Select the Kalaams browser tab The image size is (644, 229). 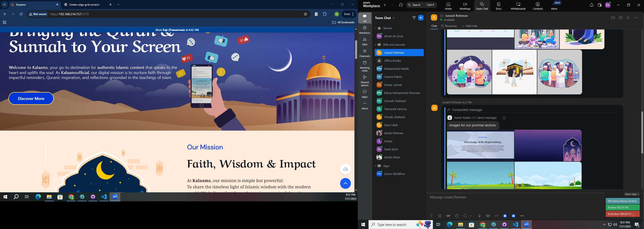pos(34,4)
